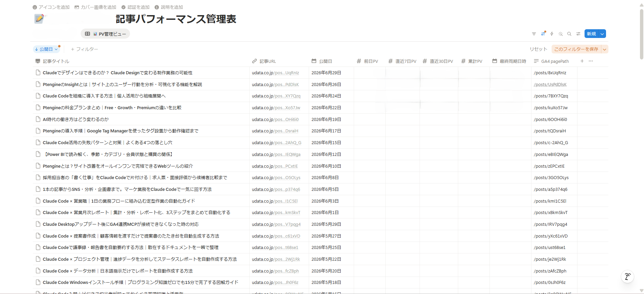Open the URL ending in XY7Qzq

(x=276, y=96)
